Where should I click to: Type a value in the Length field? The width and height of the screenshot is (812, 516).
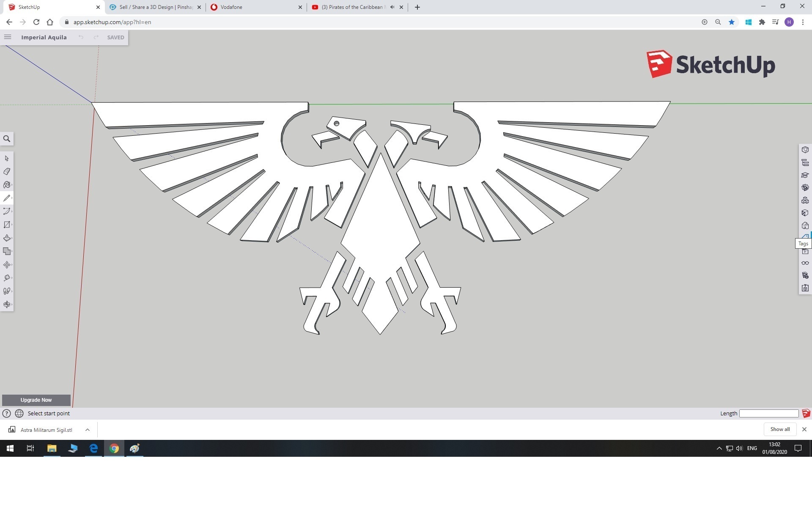(768, 413)
